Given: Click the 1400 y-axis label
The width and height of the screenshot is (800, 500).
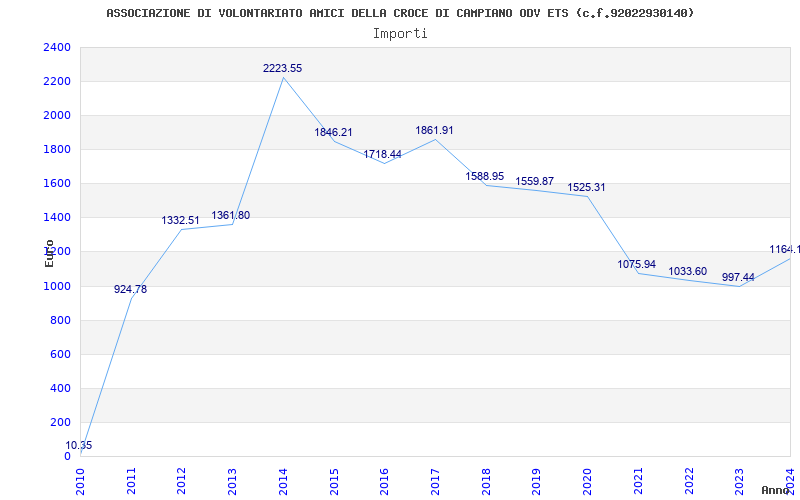Looking at the screenshot, I should 57,218.
